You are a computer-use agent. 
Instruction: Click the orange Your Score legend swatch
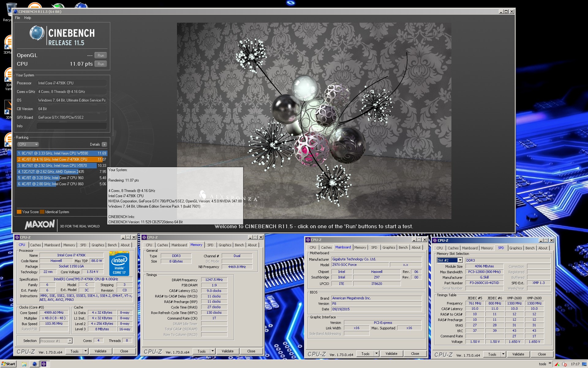click(x=19, y=212)
